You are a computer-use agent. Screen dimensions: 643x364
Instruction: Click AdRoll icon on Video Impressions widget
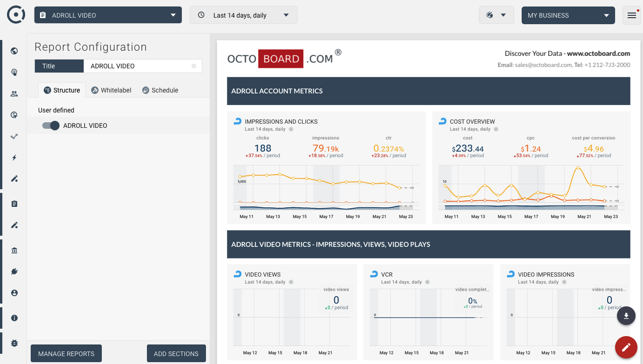pos(510,274)
